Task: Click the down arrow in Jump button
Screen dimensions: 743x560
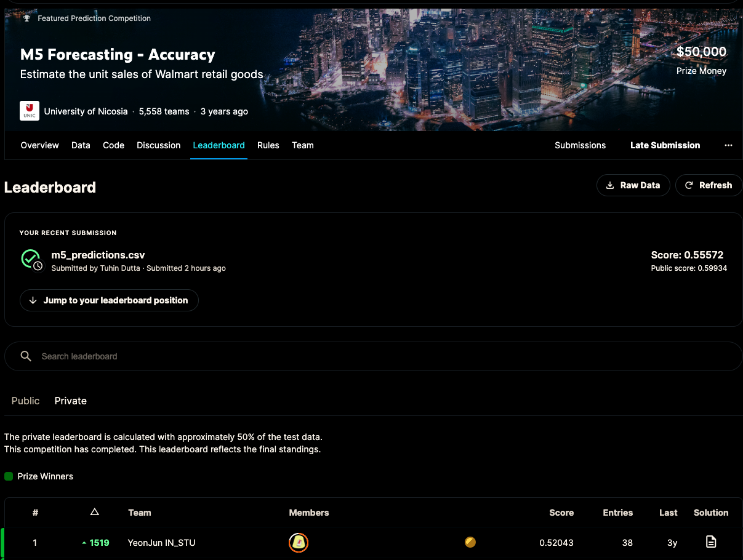Action: click(33, 300)
